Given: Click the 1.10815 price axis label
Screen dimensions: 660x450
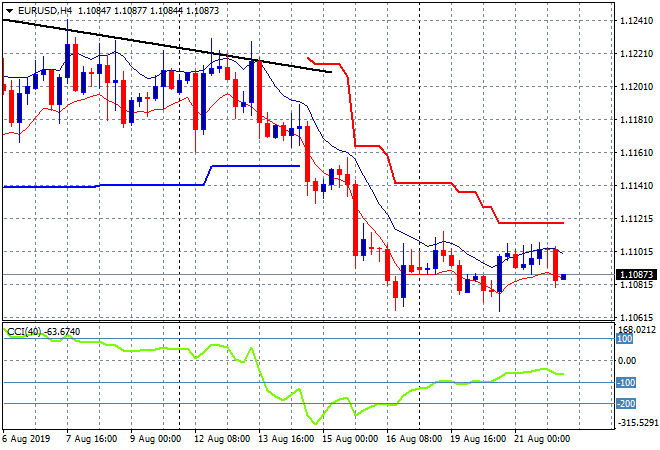Looking at the screenshot, I should 637,285.
